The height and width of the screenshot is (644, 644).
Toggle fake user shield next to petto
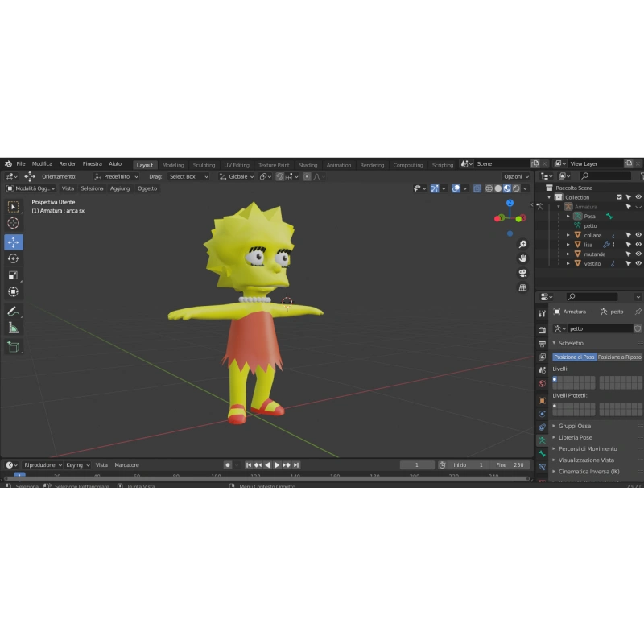tap(638, 328)
